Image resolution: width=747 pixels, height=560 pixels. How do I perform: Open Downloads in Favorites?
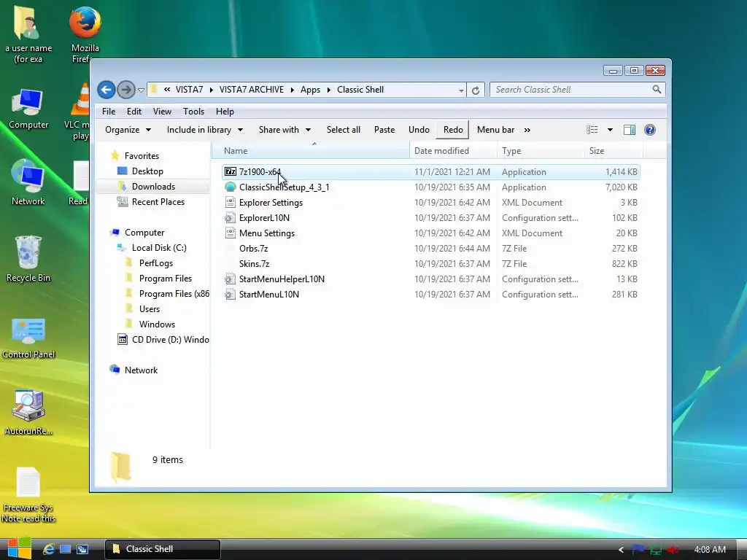coord(153,186)
